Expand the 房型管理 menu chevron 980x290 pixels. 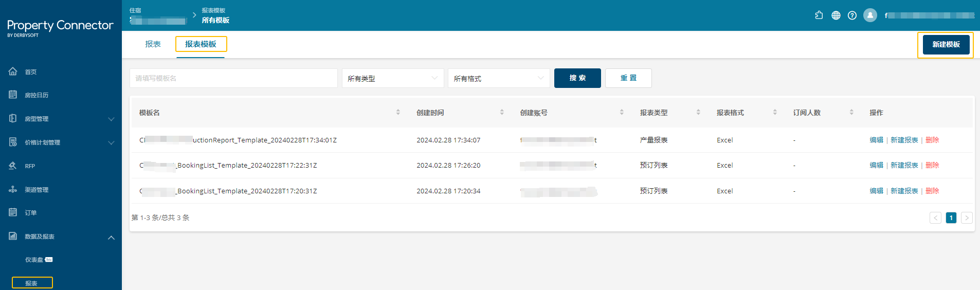click(x=111, y=119)
